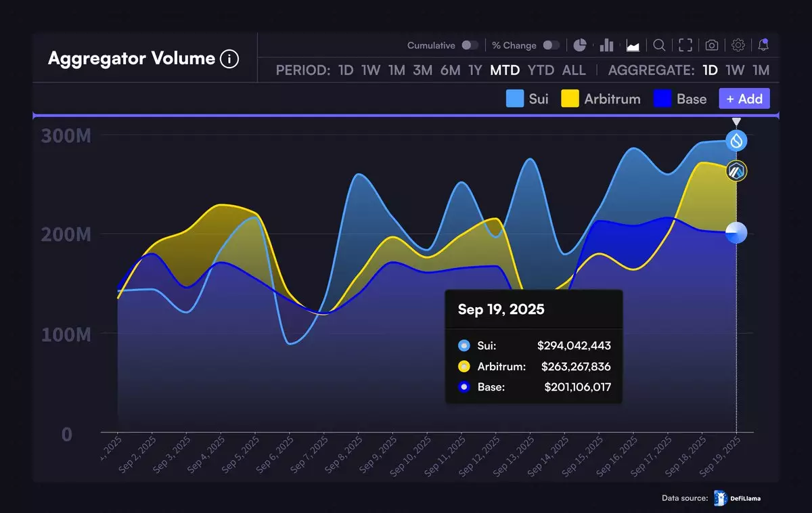Select the YTD period
Screen dimensions: 812x513
point(541,70)
